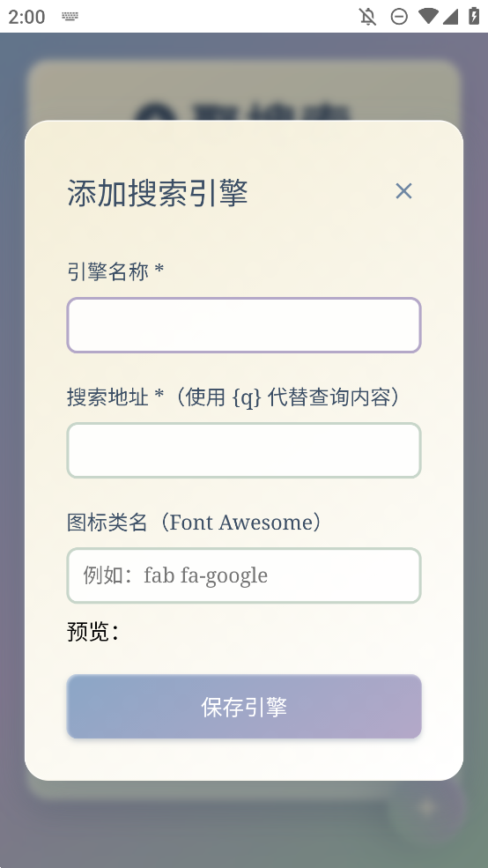Focus the 引擎名称 input field
Image resolution: width=488 pixels, height=868 pixels.
tap(244, 325)
